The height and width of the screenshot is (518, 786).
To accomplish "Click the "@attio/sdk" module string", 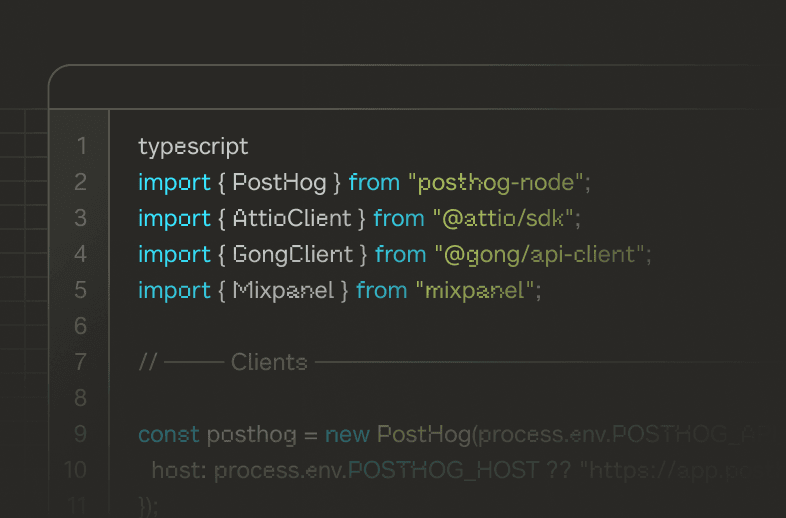I will point(506,218).
